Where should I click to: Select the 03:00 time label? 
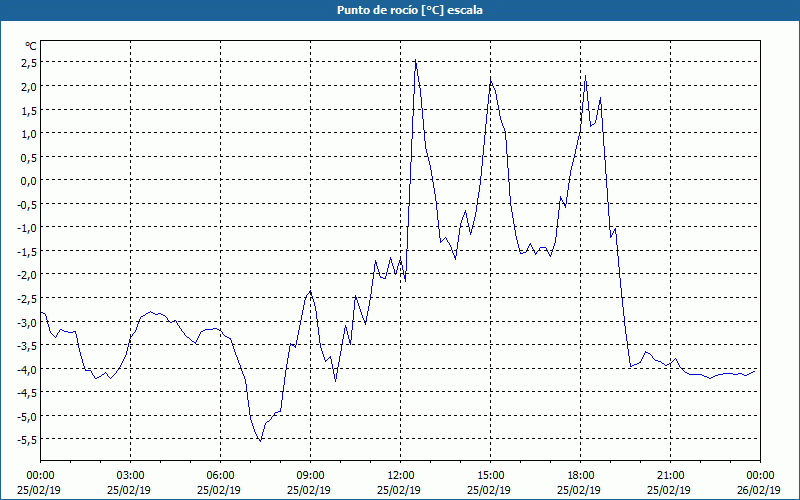[x=131, y=476]
